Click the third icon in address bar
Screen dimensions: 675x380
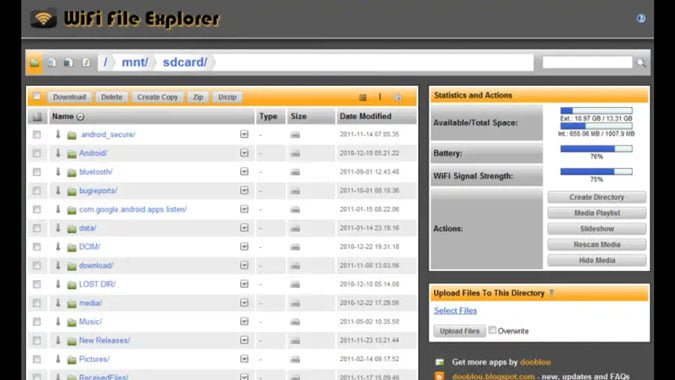(x=68, y=63)
